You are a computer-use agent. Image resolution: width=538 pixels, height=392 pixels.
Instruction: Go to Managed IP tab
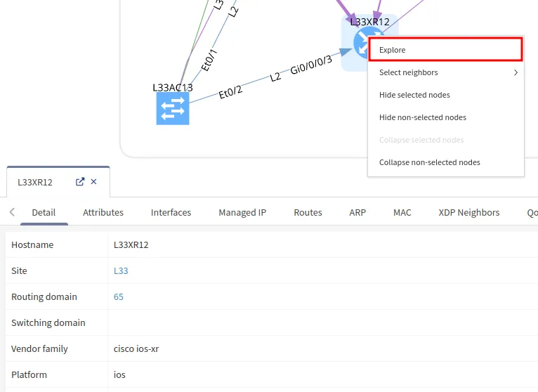(242, 212)
